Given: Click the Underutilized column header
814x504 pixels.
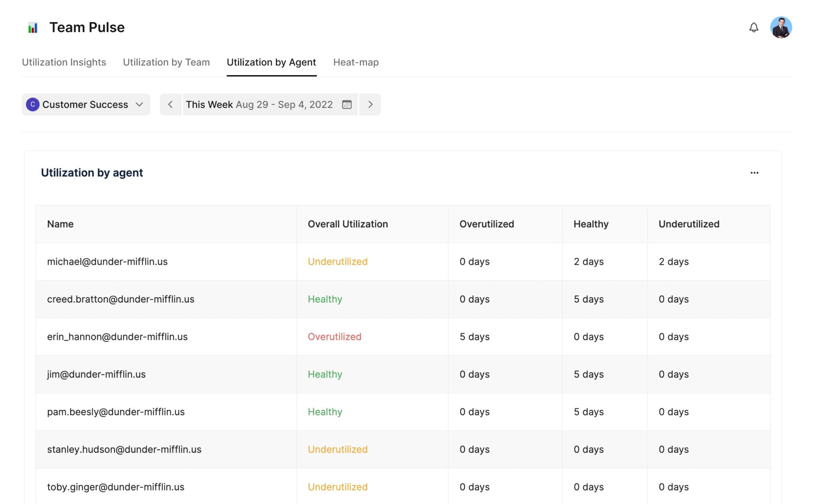Looking at the screenshot, I should tap(688, 224).
